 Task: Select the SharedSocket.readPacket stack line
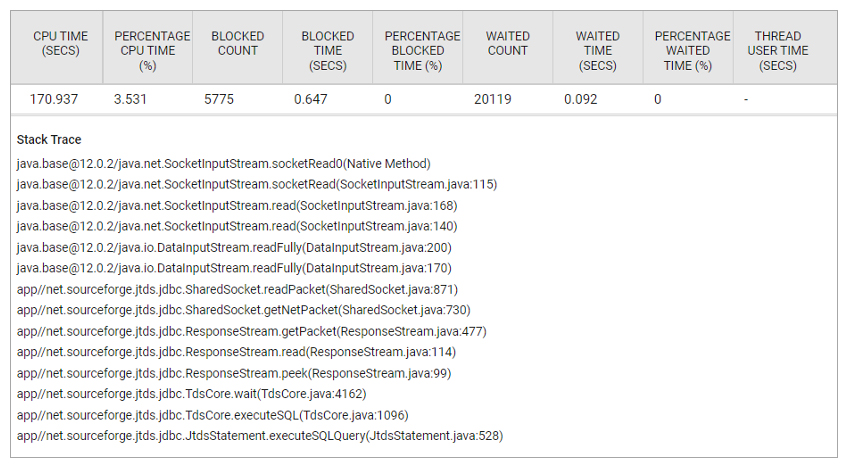(237, 289)
